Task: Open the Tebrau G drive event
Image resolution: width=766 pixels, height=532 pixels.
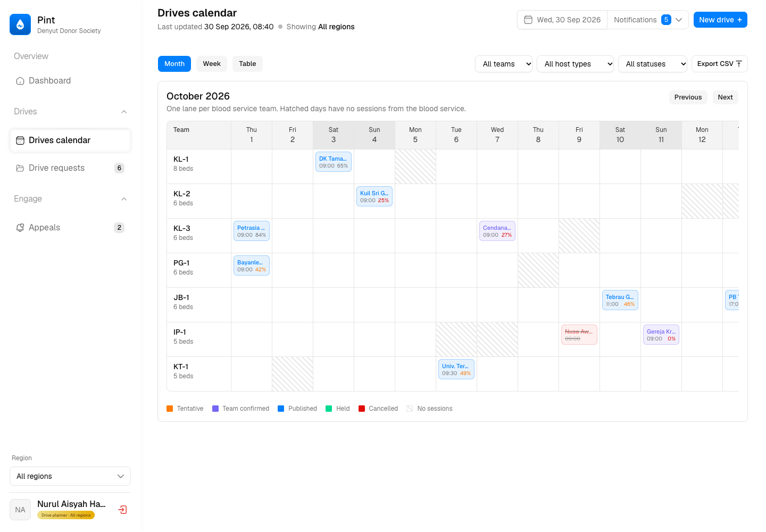Action: pyautogui.click(x=620, y=300)
